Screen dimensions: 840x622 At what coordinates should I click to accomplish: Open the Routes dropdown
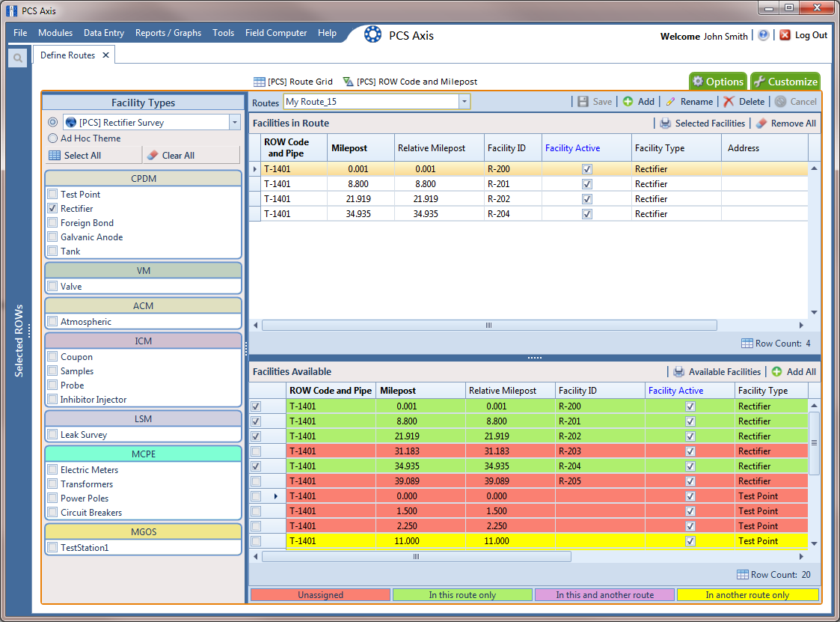click(x=464, y=101)
